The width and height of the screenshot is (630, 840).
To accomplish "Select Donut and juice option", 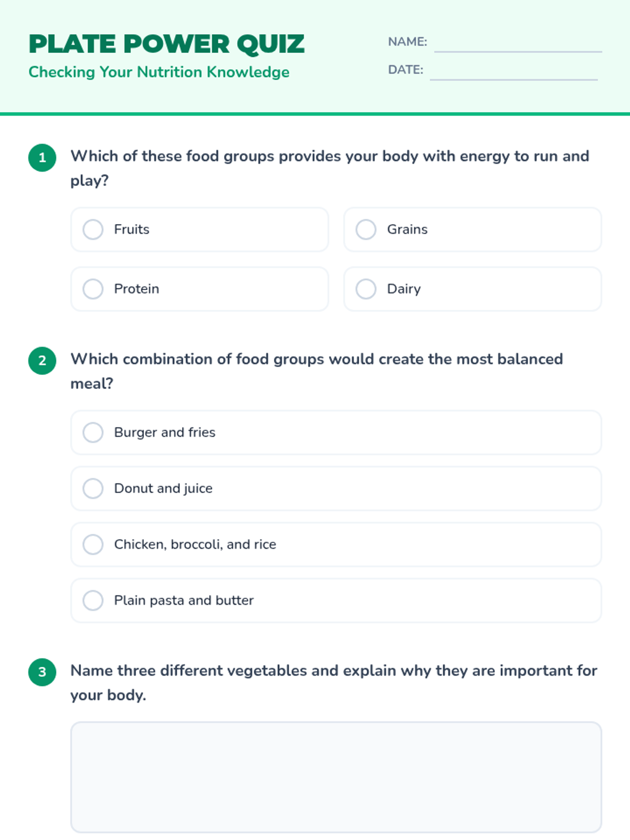I will [x=336, y=488].
